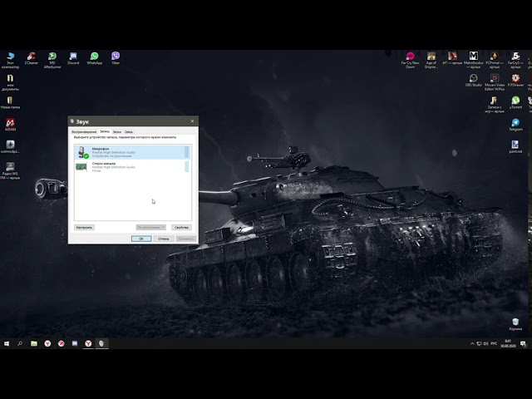Open the FCPrimal ярлык icon
This screenshot has height=399, width=532.
pos(495,60)
